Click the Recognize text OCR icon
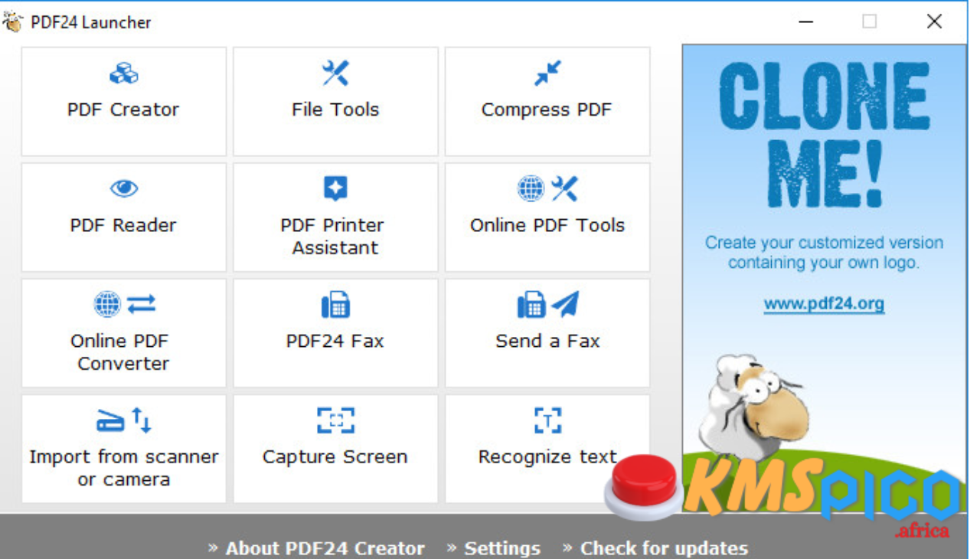This screenshot has height=559, width=980. pyautogui.click(x=547, y=420)
